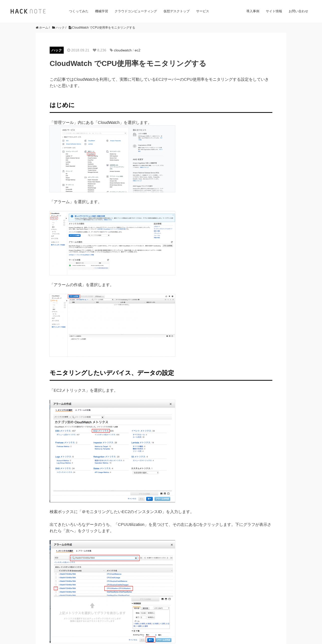322x644 pixels.
Task: Click the 2018.09.21 publish date
Action: point(80,50)
